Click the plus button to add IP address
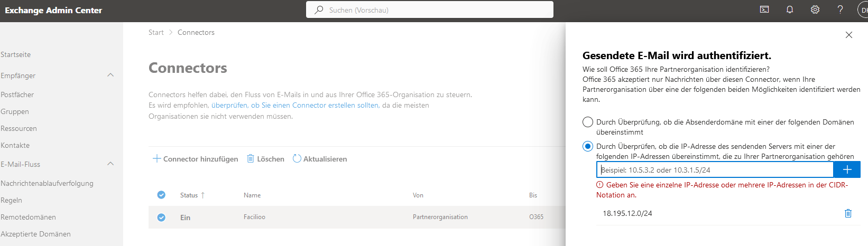This screenshot has width=868, height=246. [847, 169]
